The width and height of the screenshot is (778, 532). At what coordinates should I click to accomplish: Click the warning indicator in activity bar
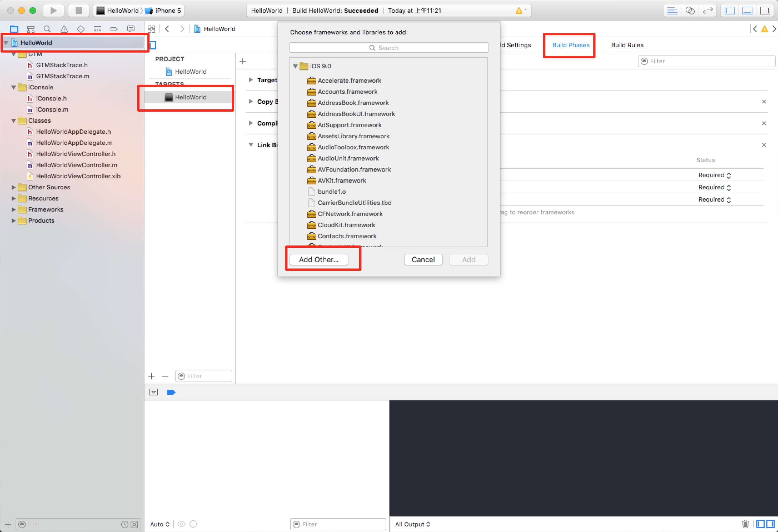coord(521,11)
